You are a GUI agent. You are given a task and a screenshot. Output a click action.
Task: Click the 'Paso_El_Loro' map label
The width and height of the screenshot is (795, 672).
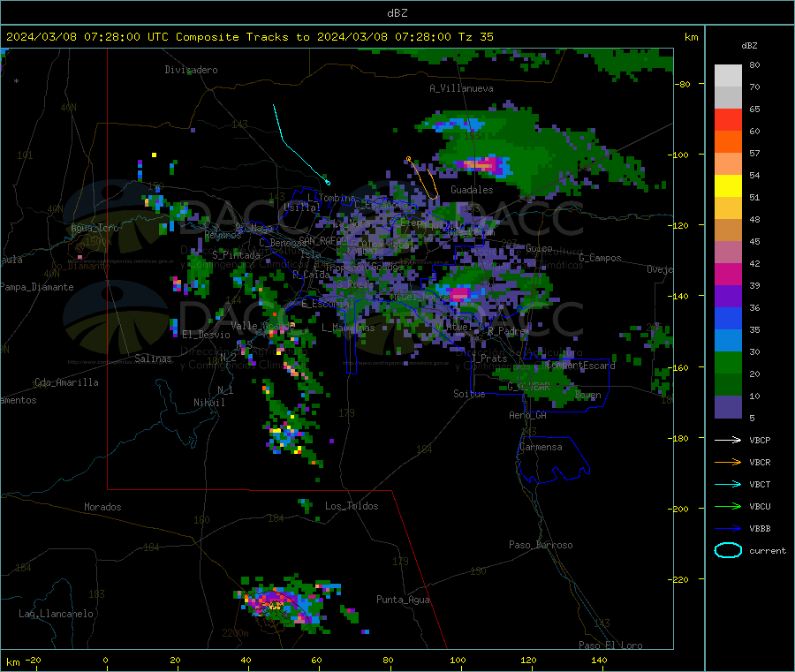pyautogui.click(x=610, y=646)
